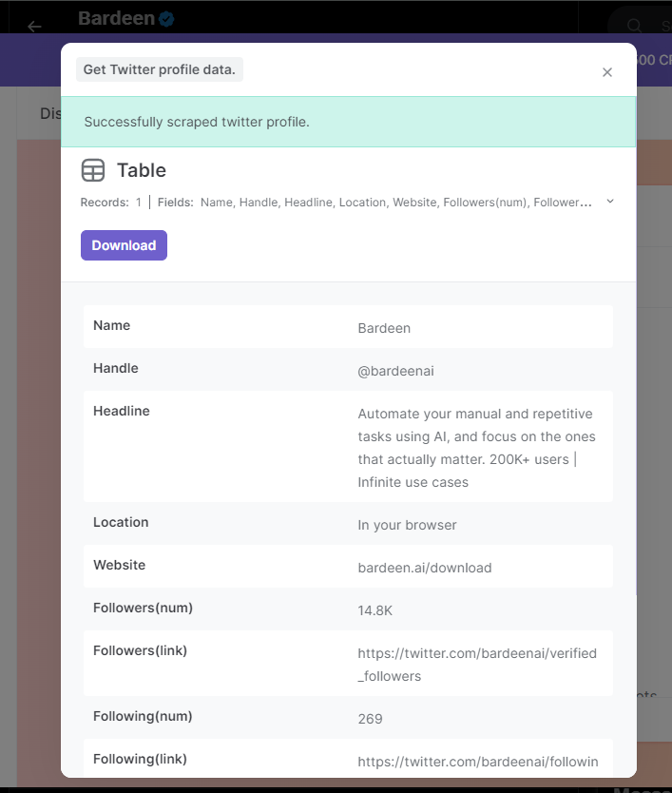
Task: Click the Table grid icon above the records
Action: tap(93, 170)
